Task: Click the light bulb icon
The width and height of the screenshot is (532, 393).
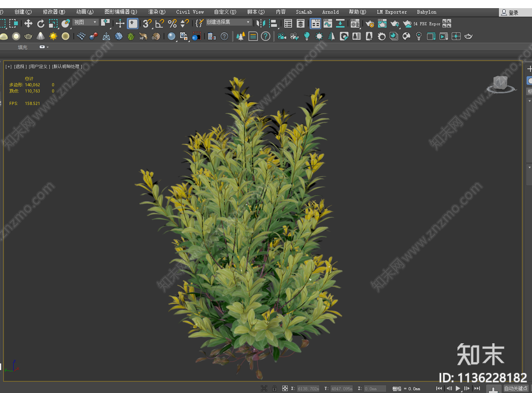Action: (x=307, y=36)
